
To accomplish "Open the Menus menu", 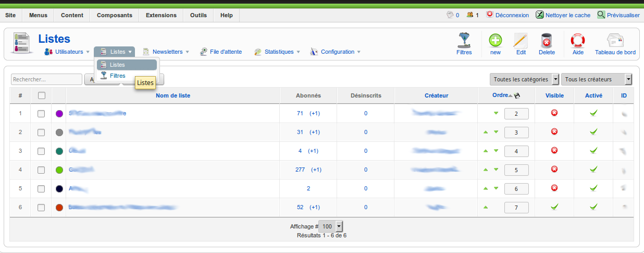I will (38, 15).
